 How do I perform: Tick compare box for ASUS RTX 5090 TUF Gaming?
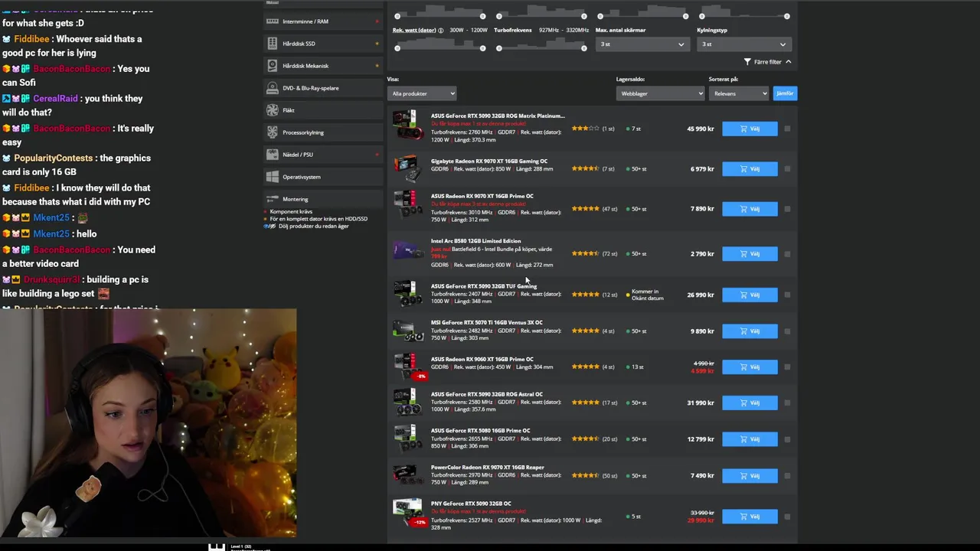(787, 295)
